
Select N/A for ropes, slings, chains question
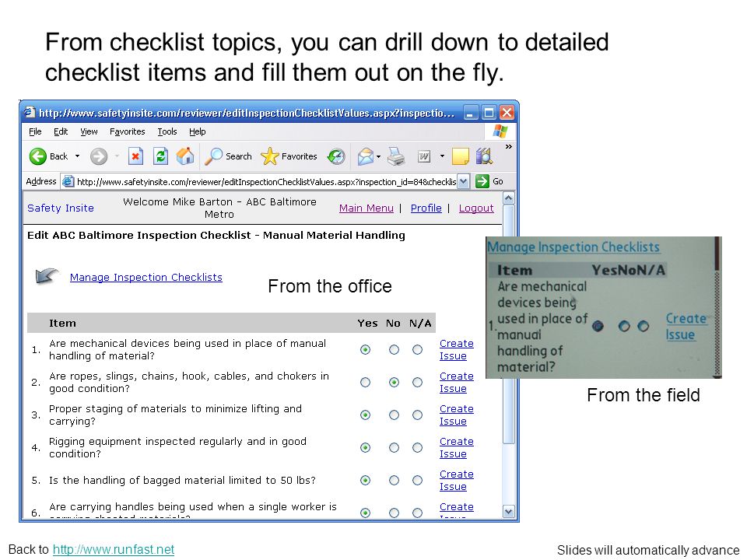[x=417, y=383]
